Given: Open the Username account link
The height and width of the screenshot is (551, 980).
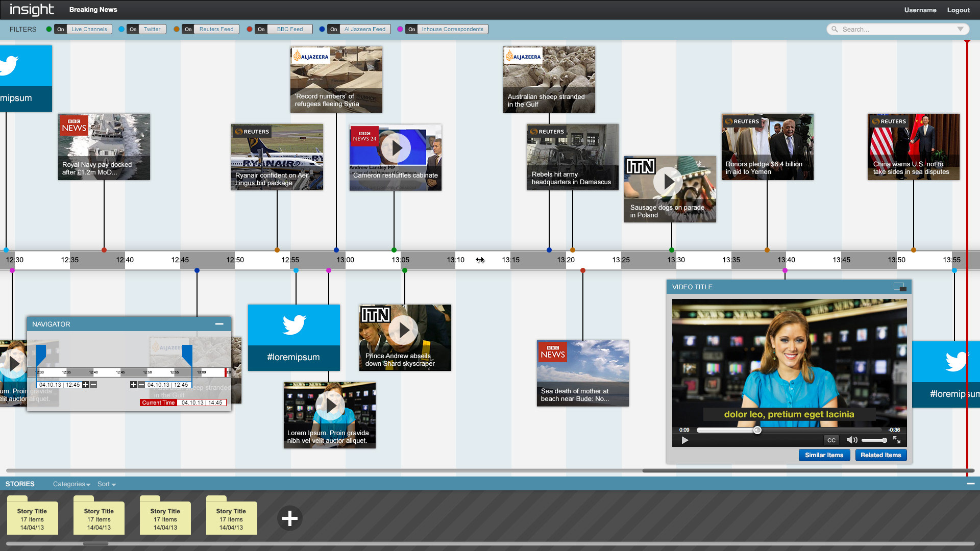Looking at the screenshot, I should click(920, 10).
